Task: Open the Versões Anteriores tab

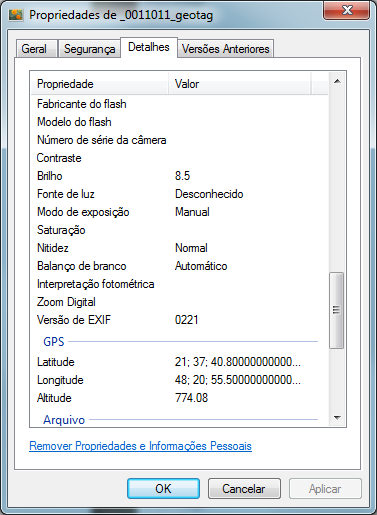Action: coord(226,49)
